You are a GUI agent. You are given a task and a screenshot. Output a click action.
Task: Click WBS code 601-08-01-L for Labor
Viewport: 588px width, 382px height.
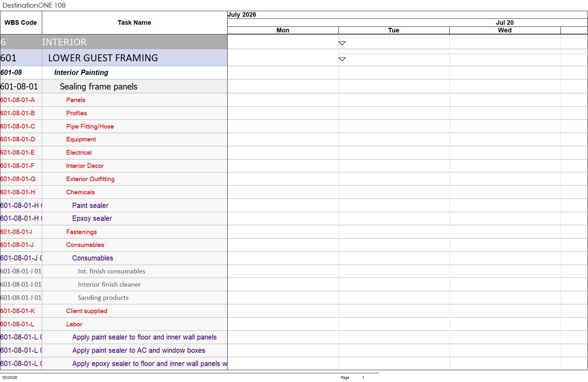coord(17,324)
